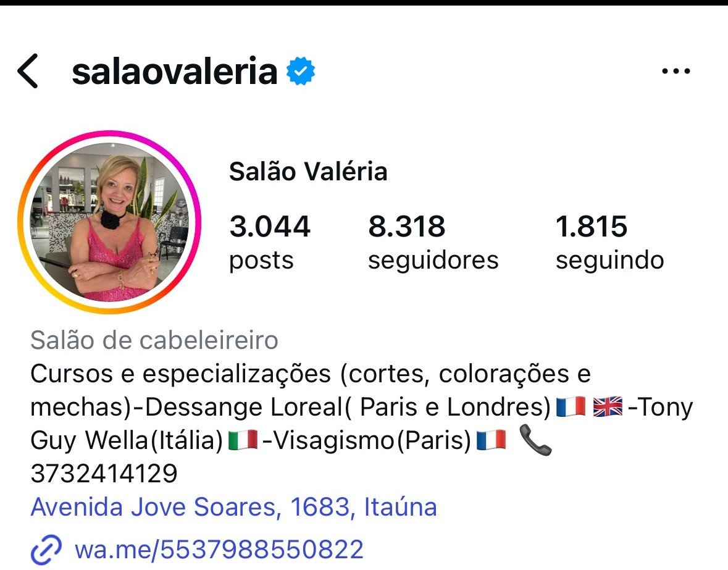Open the three-dot options menu
The width and height of the screenshot is (728, 570).
[x=676, y=71]
